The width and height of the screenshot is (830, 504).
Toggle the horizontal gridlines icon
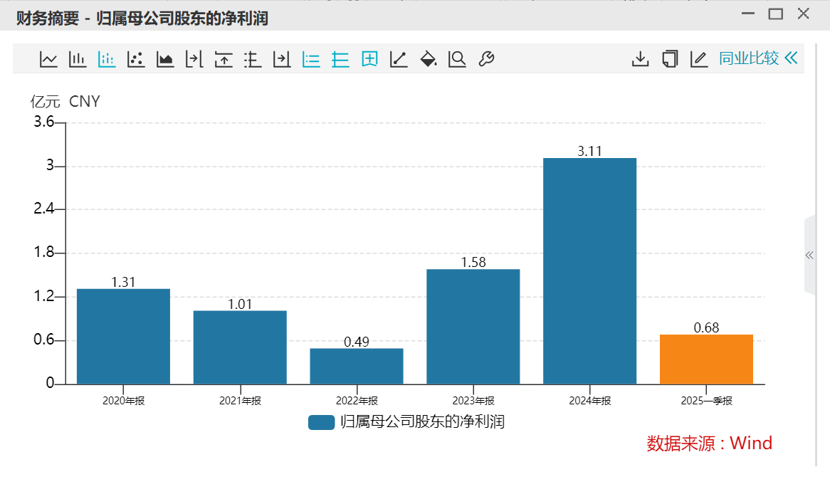click(340, 59)
